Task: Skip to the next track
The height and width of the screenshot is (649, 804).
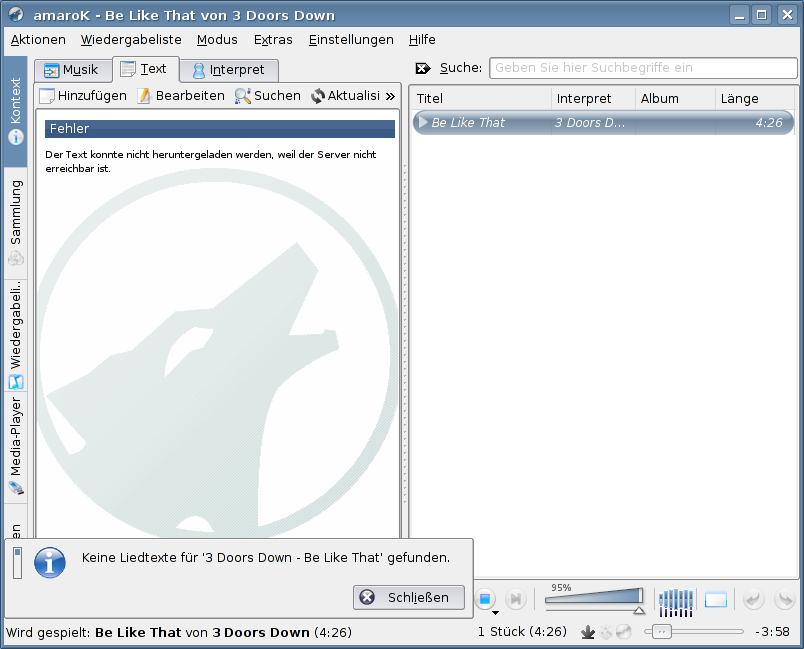Action: point(515,599)
